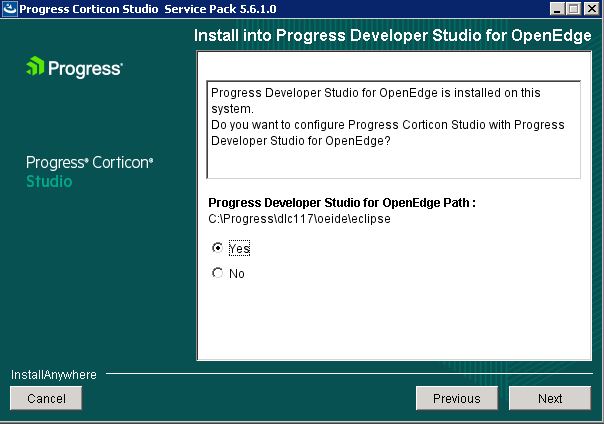This screenshot has height=424, width=604.
Task: Click the Next button
Action: [x=550, y=398]
